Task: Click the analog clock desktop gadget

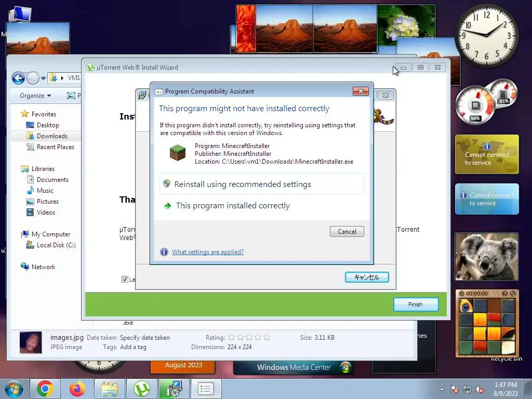Action: 486,36
